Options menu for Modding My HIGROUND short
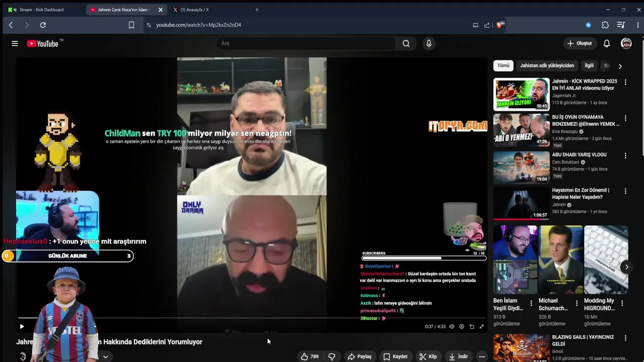 622,303
